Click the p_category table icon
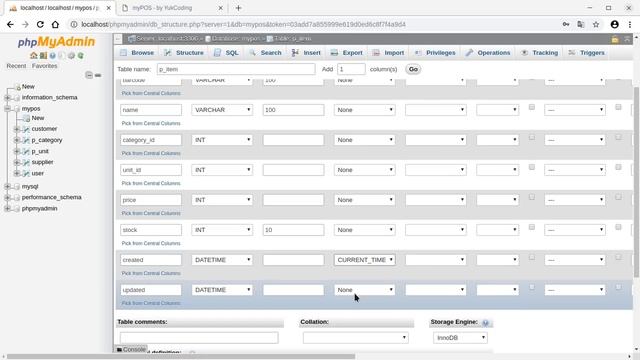 tap(26, 140)
